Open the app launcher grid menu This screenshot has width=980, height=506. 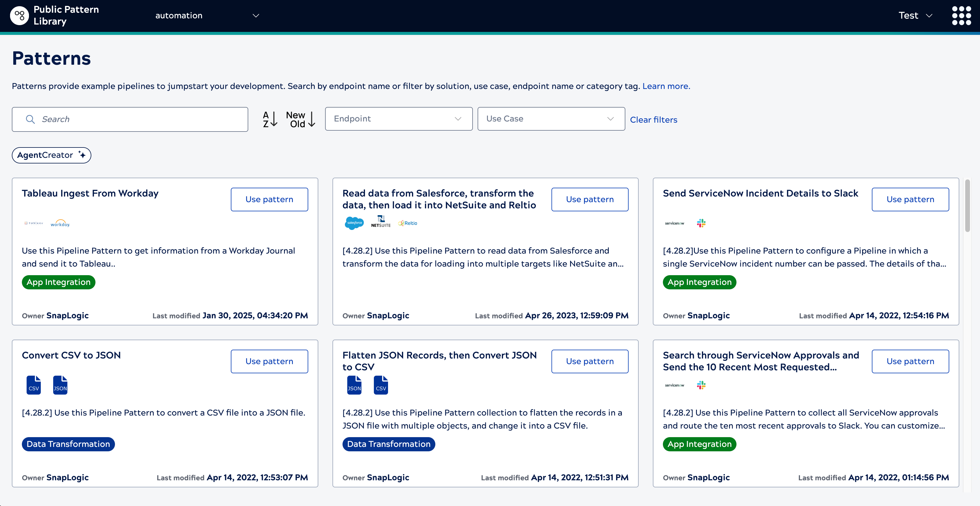pos(961,16)
